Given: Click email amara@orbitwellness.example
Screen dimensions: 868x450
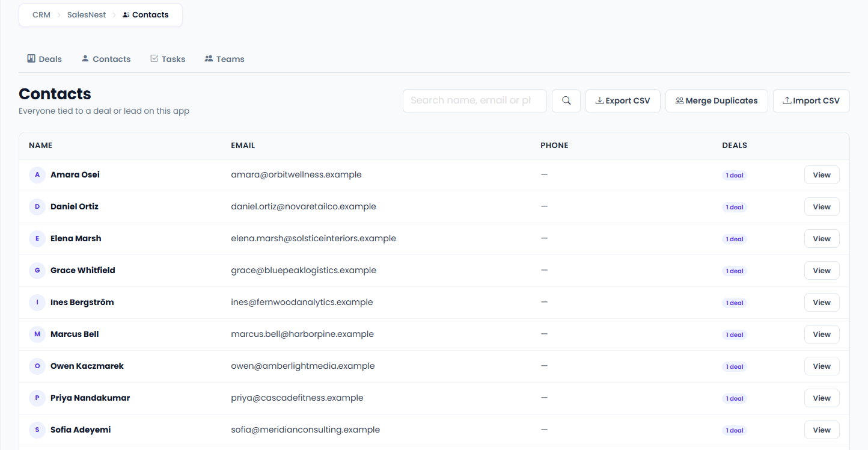Looking at the screenshot, I should [296, 175].
